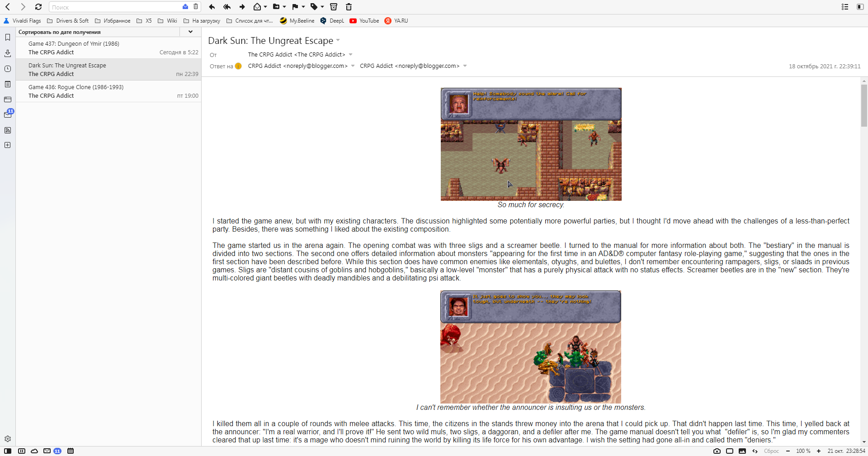Open the History panel clock icon

pos(8,69)
